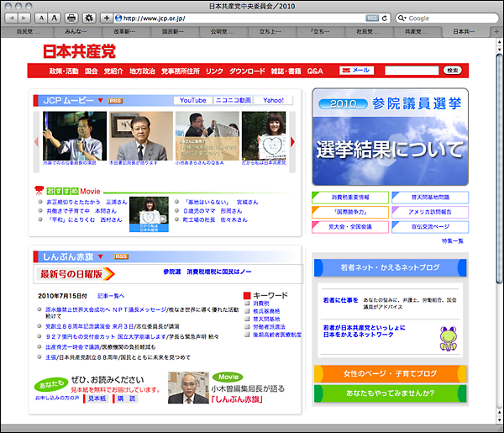Image resolution: width=504 pixels, height=433 pixels.
Task: Click the RSS icon beside しんぶん赤旗
Action: (121, 256)
